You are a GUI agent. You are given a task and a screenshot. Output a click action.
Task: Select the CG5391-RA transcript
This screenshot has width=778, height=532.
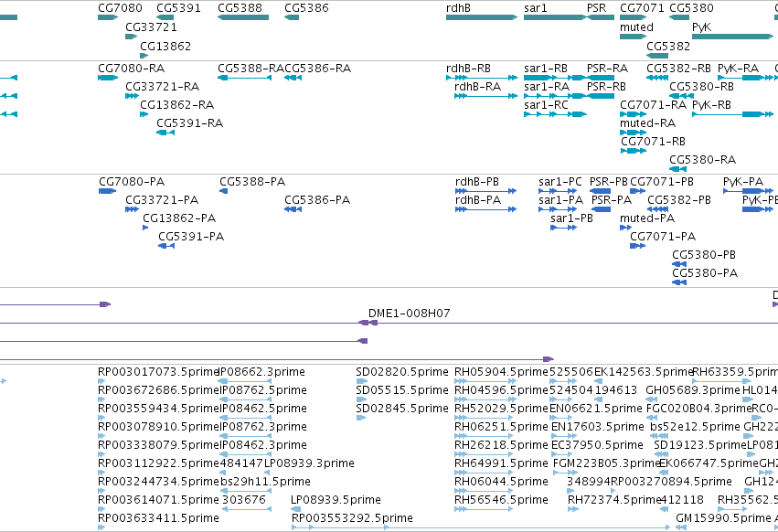[x=165, y=133]
